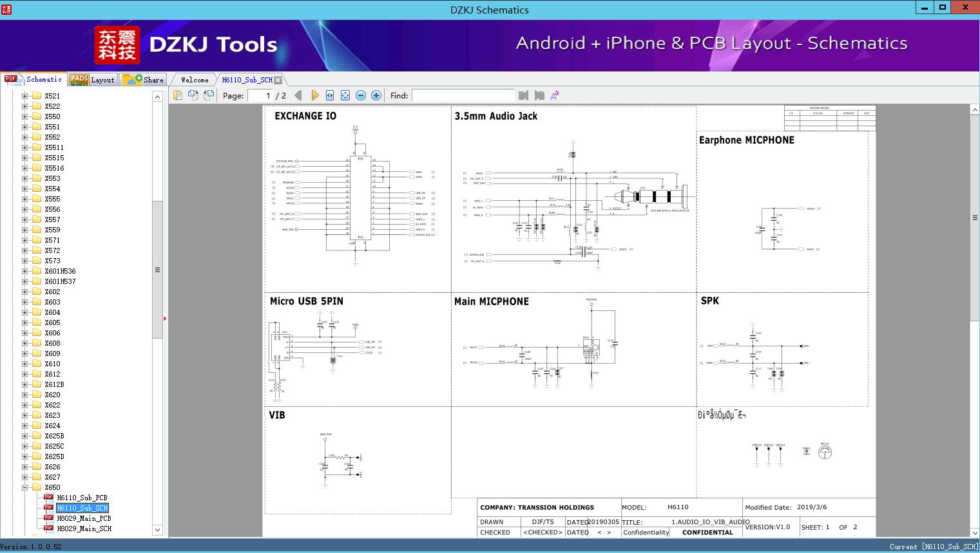Open the Welcome tab
This screenshot has height=553, width=980.
point(195,80)
